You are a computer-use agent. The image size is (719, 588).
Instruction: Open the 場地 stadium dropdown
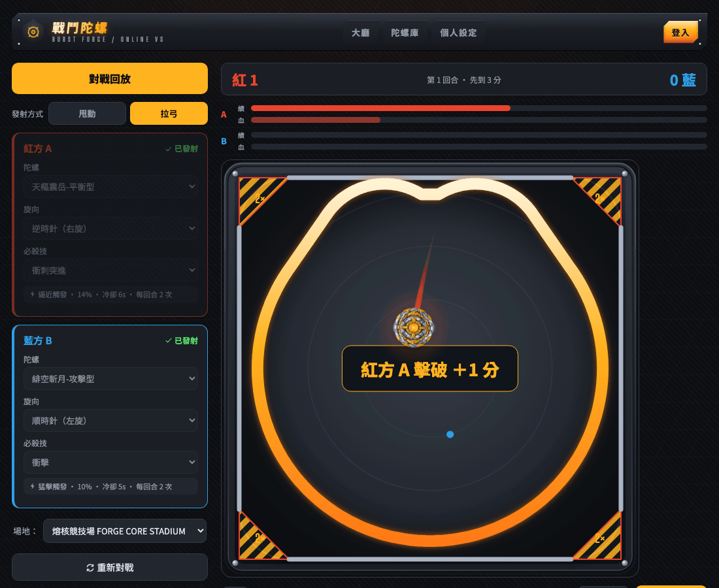[125, 531]
